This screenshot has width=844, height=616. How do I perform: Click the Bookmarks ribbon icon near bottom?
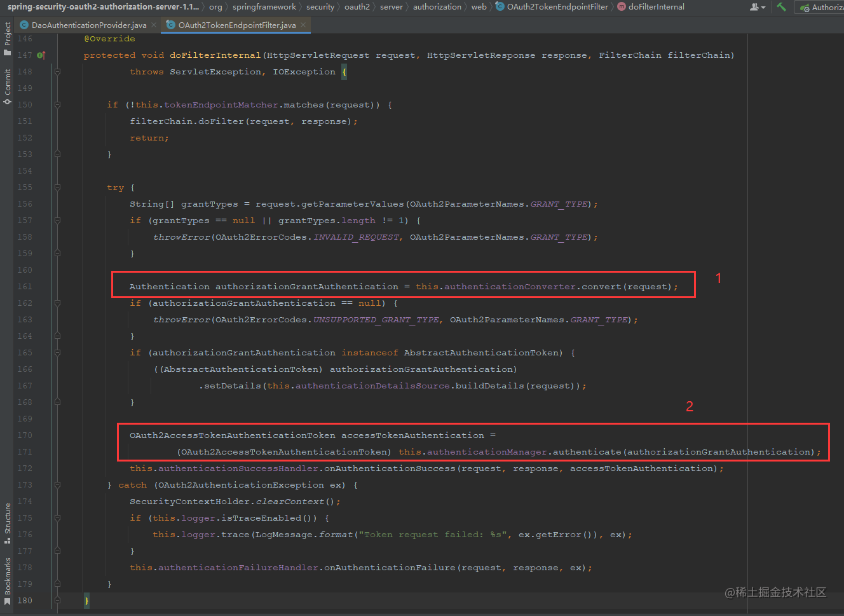point(7,601)
